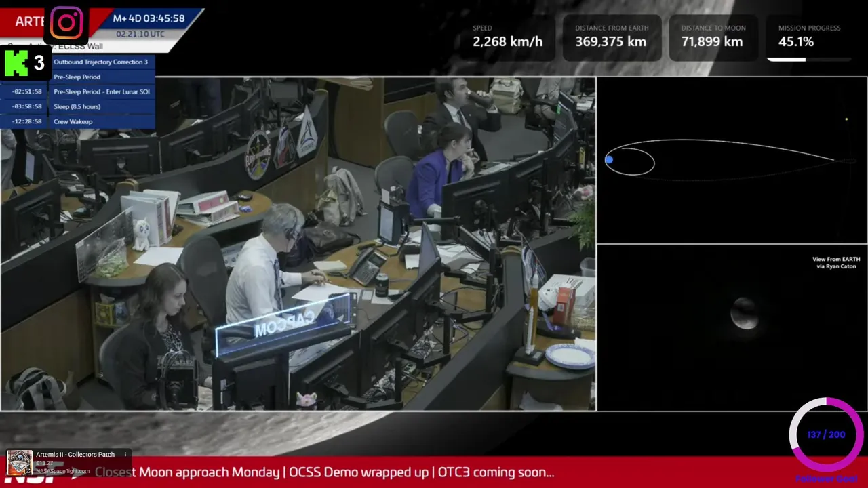Click the View From EARTH via Ryan Caton caption
Screen dimensions: 868x488
click(x=836, y=262)
